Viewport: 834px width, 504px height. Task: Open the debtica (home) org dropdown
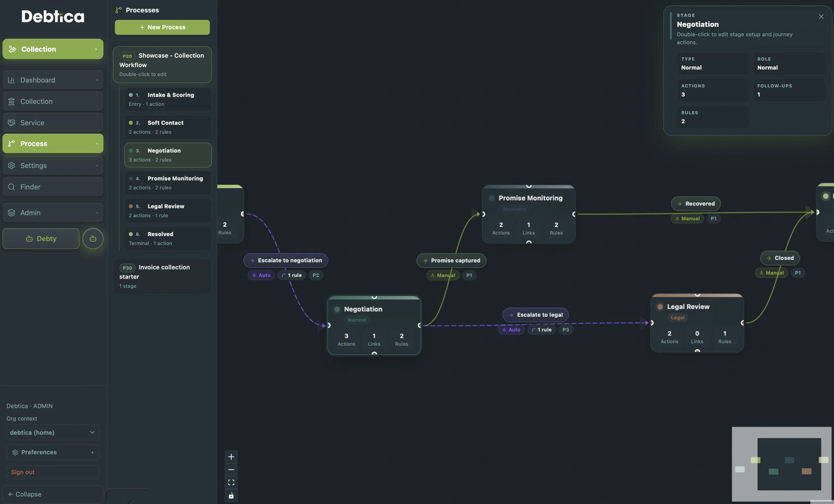click(53, 432)
